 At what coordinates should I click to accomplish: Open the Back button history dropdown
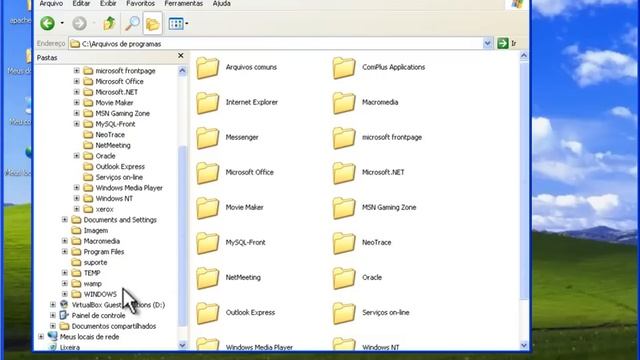(x=62, y=23)
